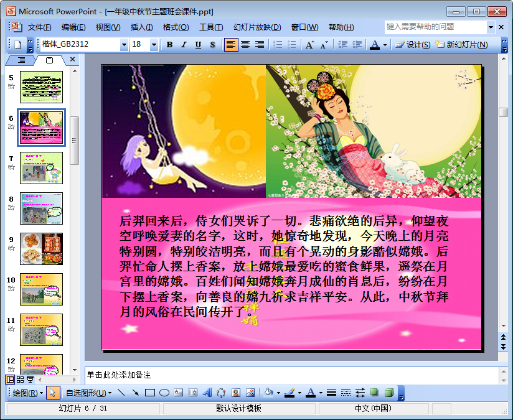Click the new document icon
513x420 pixels.
[x=17, y=44]
